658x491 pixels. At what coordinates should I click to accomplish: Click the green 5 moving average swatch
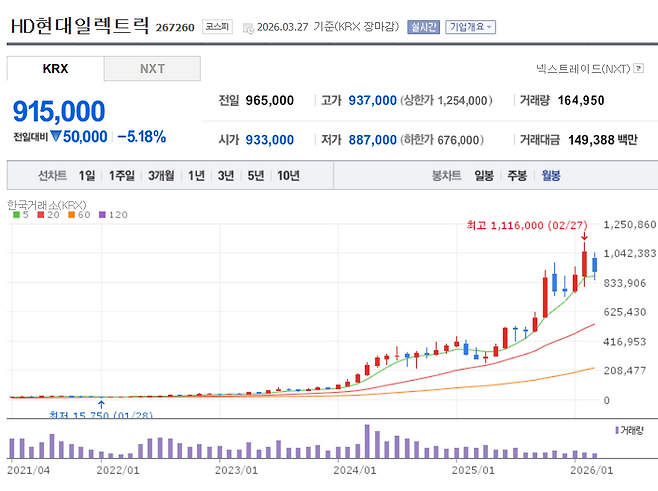(x=16, y=215)
